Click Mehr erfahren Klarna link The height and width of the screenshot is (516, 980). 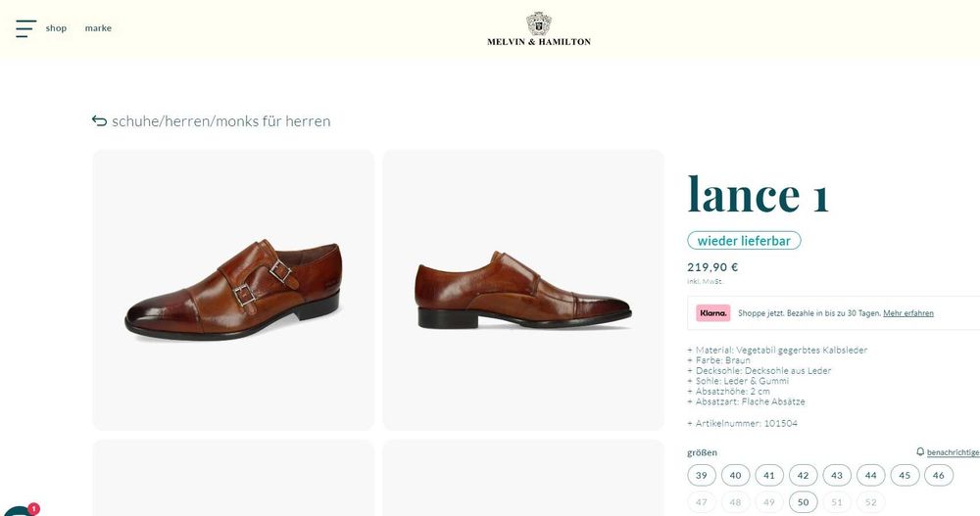click(907, 313)
